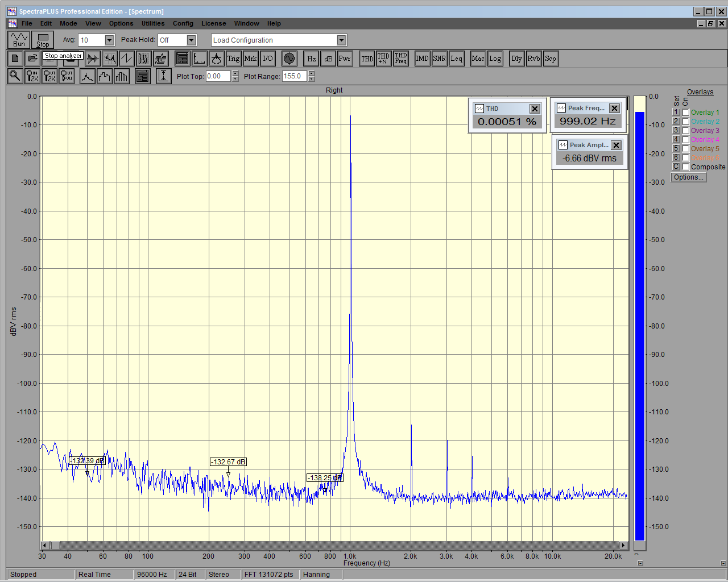
Task: Click the Run analyzer button
Action: (x=19, y=40)
